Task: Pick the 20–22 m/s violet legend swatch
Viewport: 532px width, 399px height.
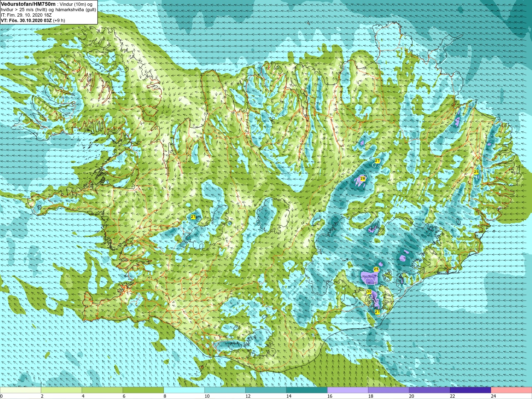Action: [x=429, y=390]
